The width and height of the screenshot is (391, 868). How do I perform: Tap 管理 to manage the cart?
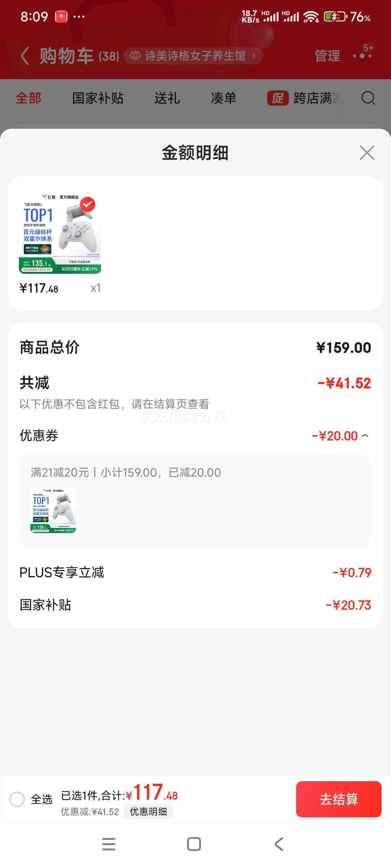click(x=327, y=56)
